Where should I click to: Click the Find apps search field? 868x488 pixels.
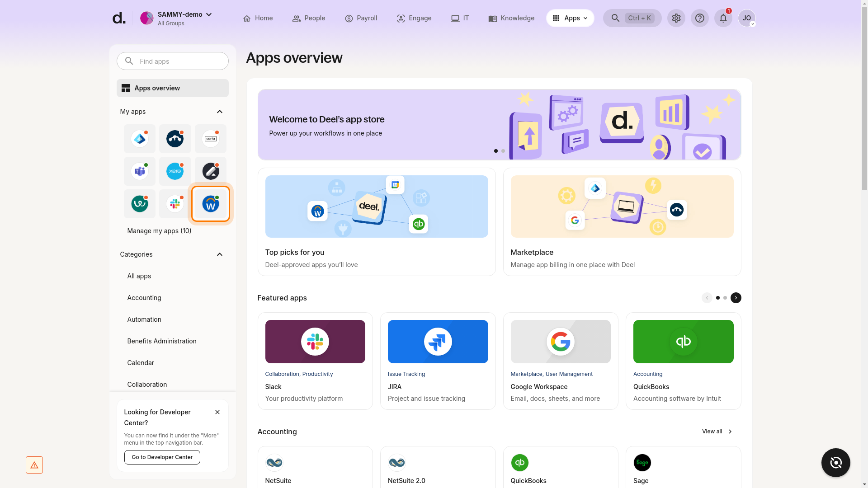[173, 61]
